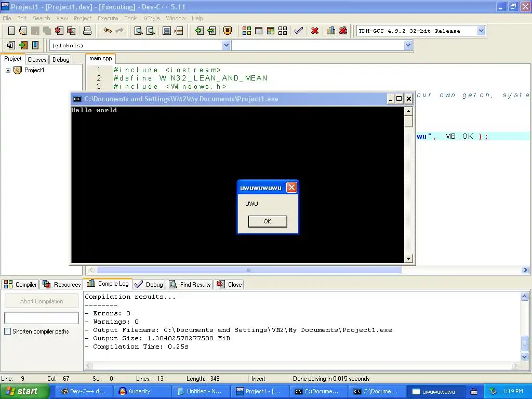Click the Print toolbar icon
This screenshot has width=532, height=399.
[x=87, y=31]
